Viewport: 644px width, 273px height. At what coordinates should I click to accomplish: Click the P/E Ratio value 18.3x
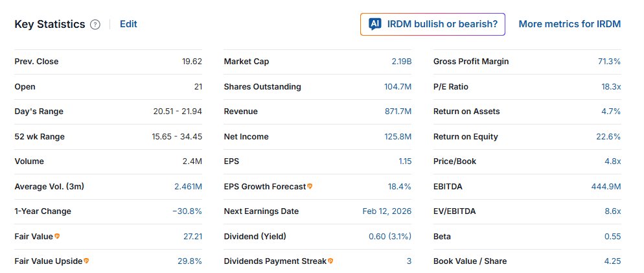[611, 87]
